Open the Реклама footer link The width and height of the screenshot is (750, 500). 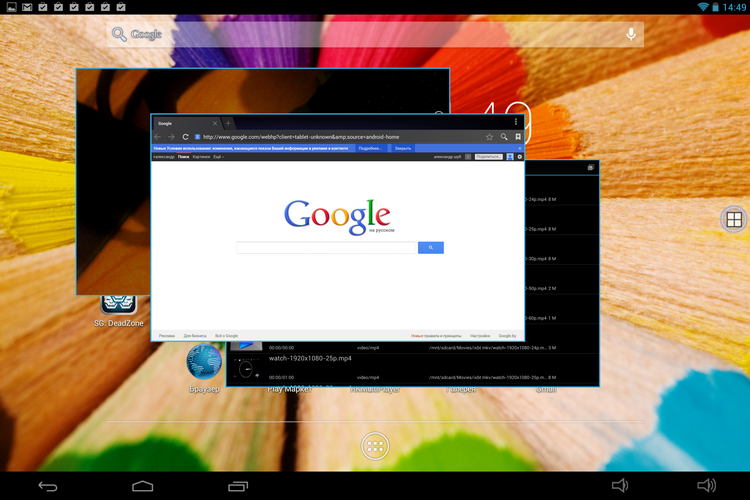click(x=167, y=336)
